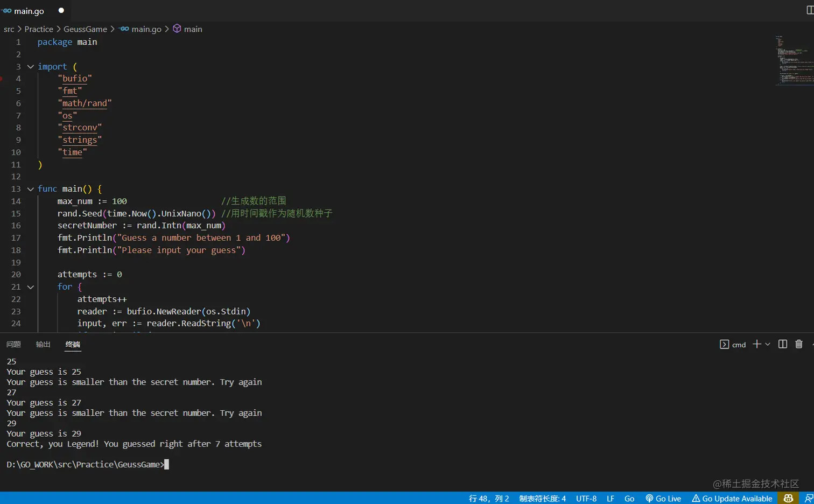Click the split editor icon above the minimap

pyautogui.click(x=810, y=10)
